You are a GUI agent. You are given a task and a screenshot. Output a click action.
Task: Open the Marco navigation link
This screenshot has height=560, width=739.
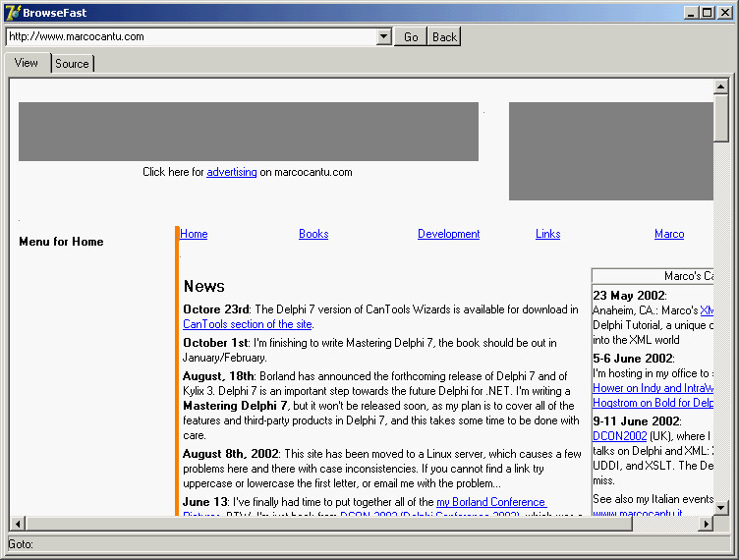click(669, 234)
